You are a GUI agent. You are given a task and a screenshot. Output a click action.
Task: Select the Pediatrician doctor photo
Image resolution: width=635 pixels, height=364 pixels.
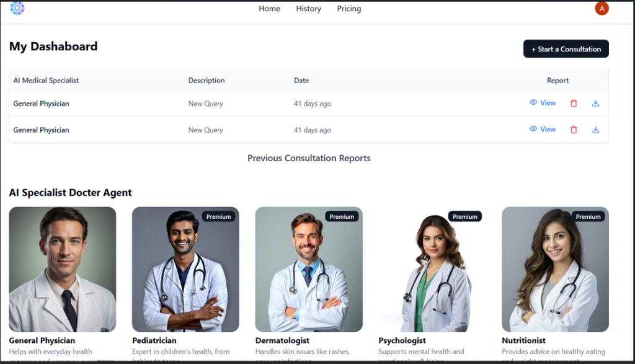tap(185, 269)
